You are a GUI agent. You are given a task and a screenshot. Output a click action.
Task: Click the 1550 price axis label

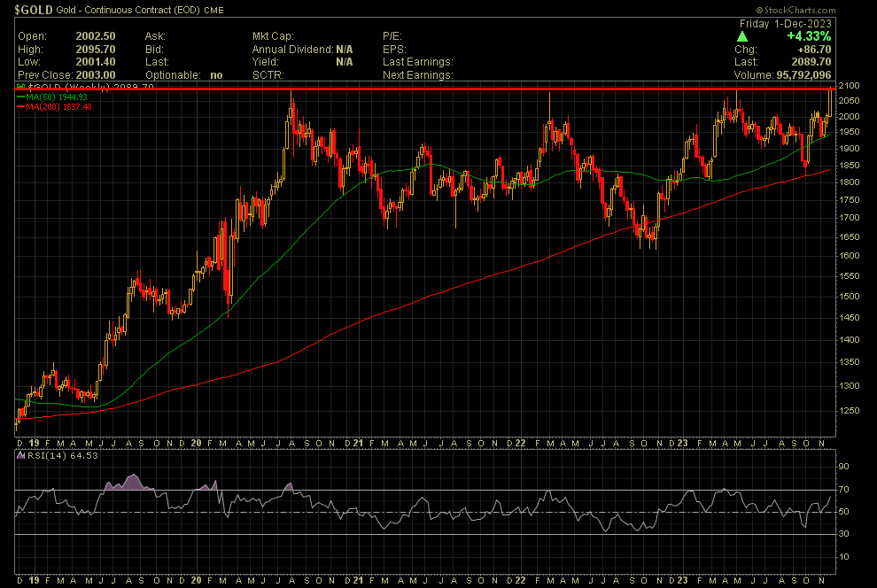(x=849, y=275)
